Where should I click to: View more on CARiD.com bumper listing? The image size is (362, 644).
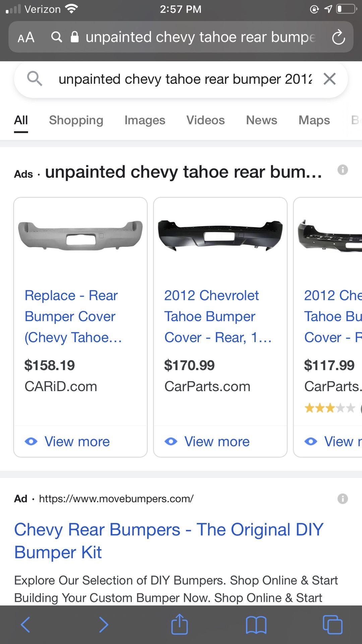point(77,441)
